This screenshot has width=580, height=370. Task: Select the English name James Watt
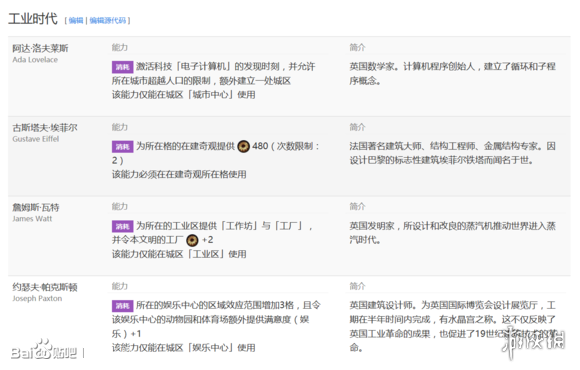[32, 219]
